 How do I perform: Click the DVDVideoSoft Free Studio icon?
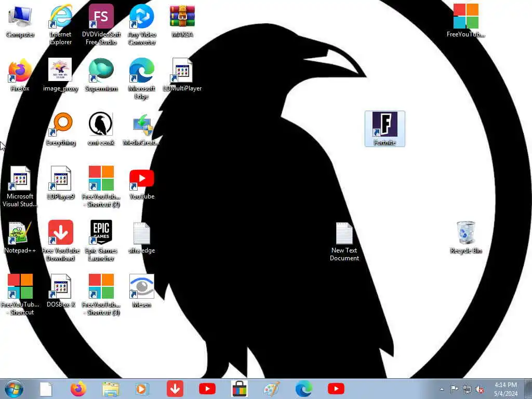[x=101, y=25]
